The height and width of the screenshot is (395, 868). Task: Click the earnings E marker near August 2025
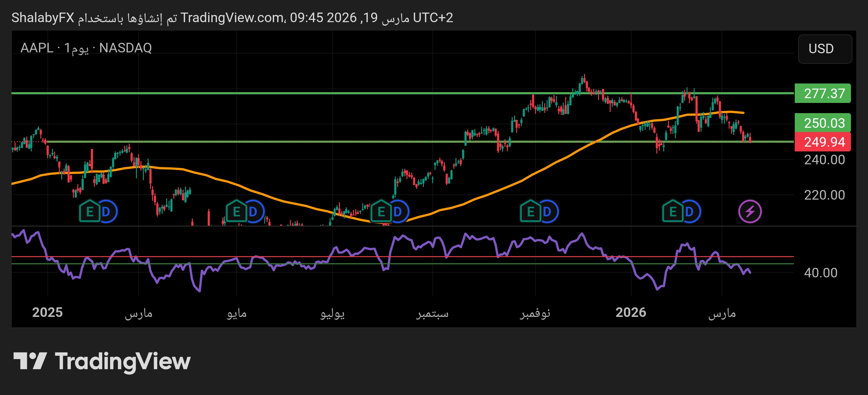pyautogui.click(x=381, y=212)
